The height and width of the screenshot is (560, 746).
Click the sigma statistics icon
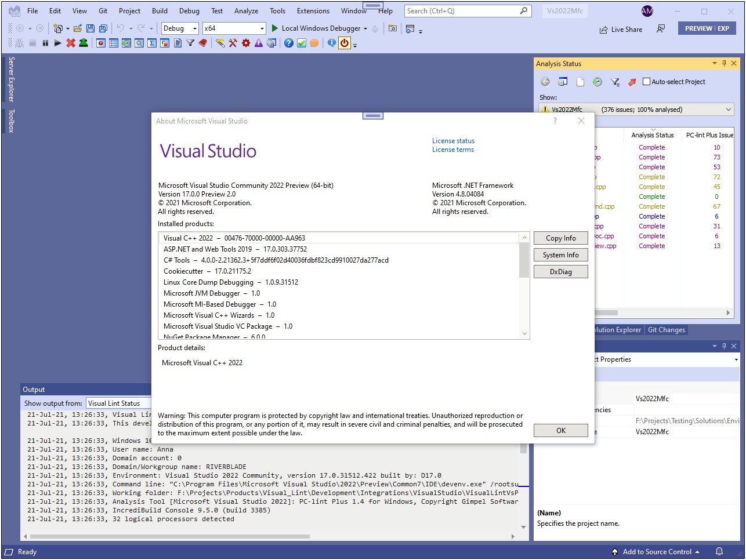pyautogui.click(x=152, y=43)
